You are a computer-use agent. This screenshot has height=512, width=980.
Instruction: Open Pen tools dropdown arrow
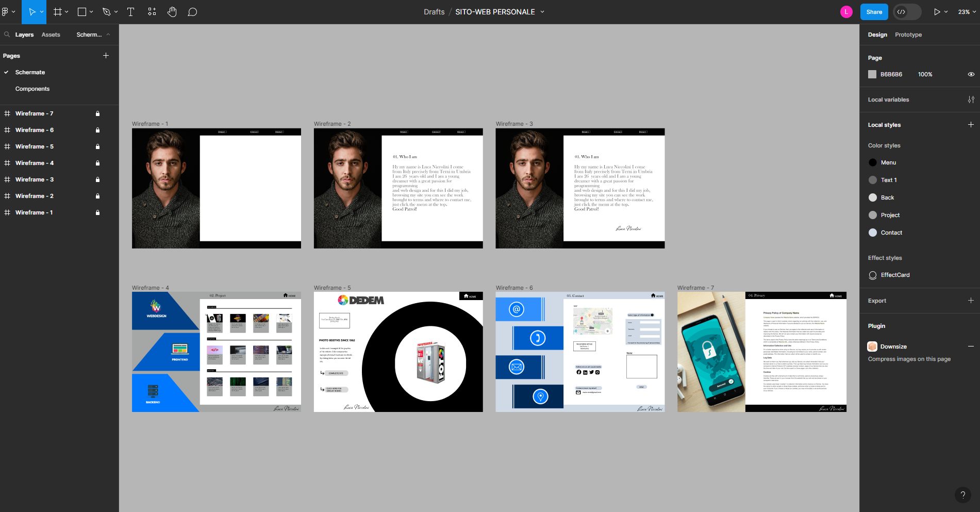pyautogui.click(x=116, y=12)
